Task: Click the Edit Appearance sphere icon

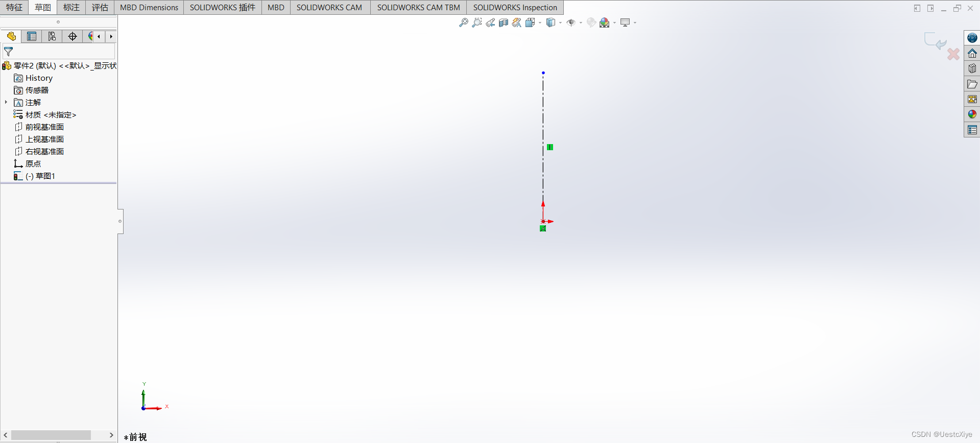Action: click(591, 22)
